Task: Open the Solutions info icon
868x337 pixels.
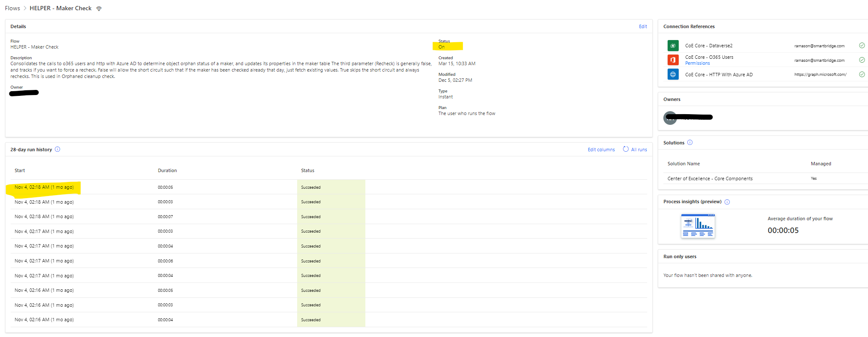Action: coord(690,143)
